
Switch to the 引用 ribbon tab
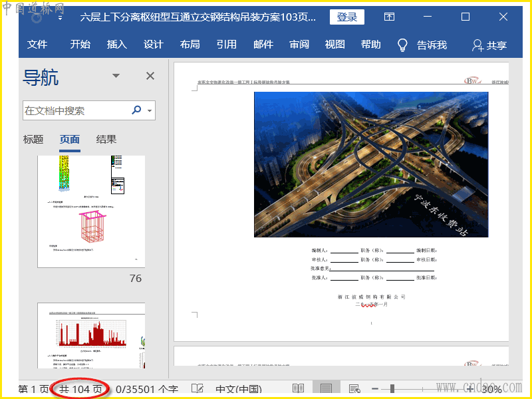click(x=227, y=45)
